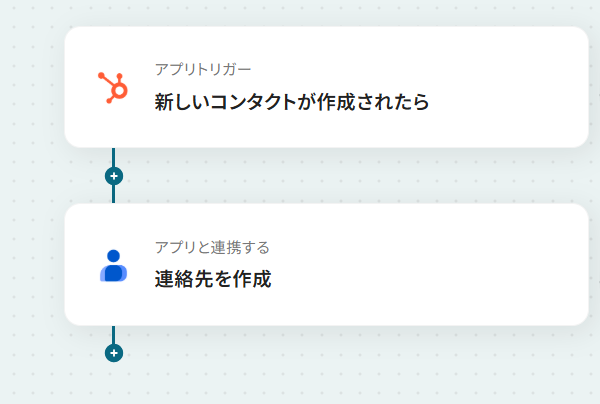Select the アプリトリガー label
This screenshot has height=404, width=600.
pos(203,69)
